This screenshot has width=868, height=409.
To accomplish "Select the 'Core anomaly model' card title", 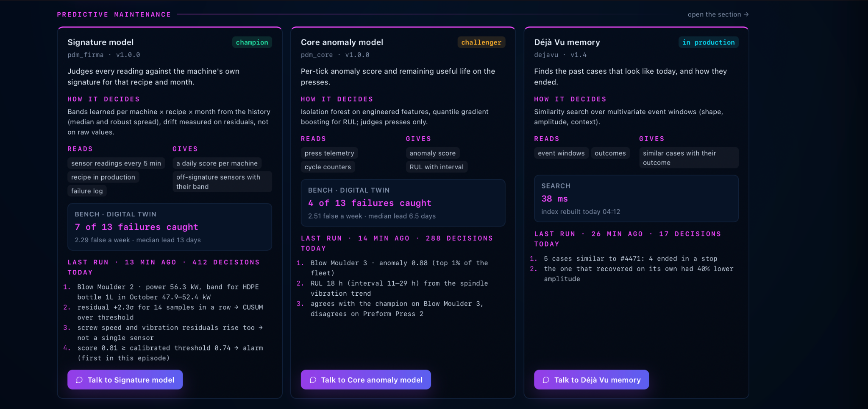I will (342, 42).
